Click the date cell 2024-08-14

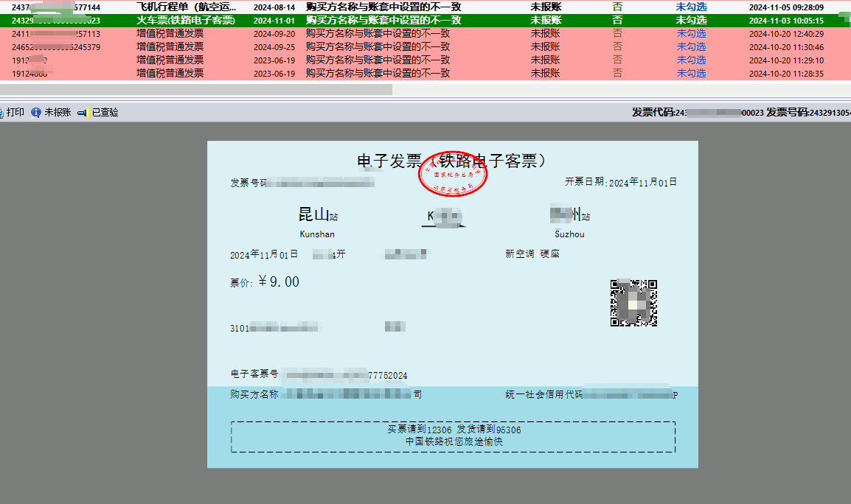click(274, 7)
